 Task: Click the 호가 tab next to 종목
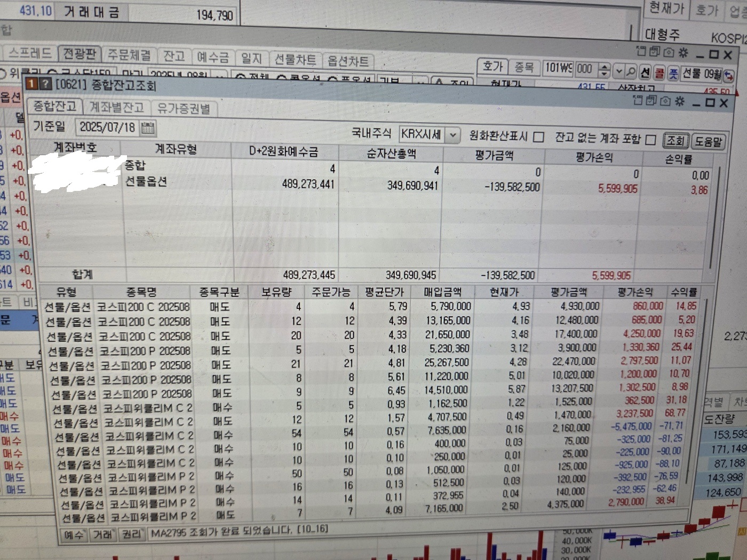pyautogui.click(x=492, y=66)
